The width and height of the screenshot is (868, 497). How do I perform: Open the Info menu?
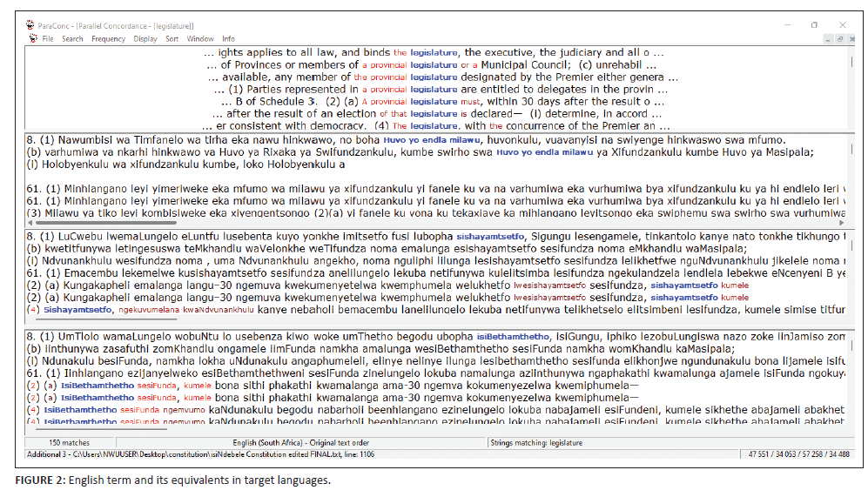(228, 39)
